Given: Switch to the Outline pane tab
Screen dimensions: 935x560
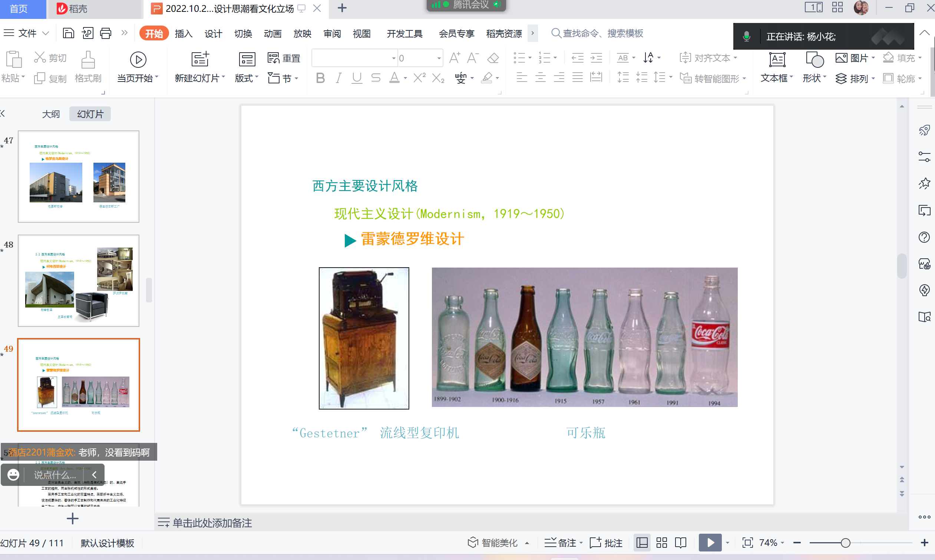Looking at the screenshot, I should (x=50, y=114).
